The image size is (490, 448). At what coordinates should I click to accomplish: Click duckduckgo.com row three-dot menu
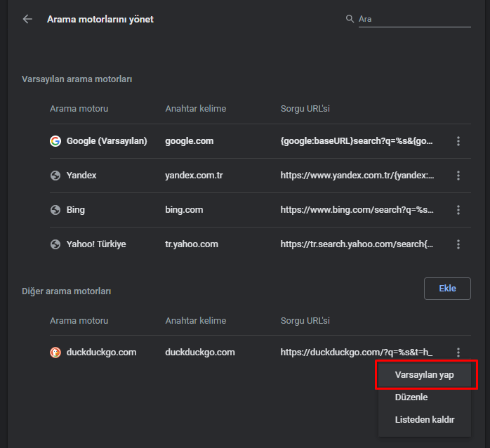coord(458,353)
